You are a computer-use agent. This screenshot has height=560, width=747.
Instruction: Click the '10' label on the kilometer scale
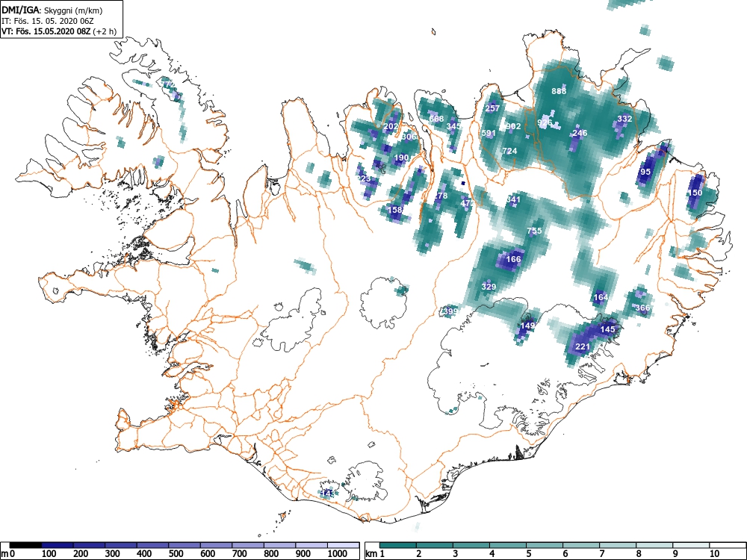coord(713,554)
